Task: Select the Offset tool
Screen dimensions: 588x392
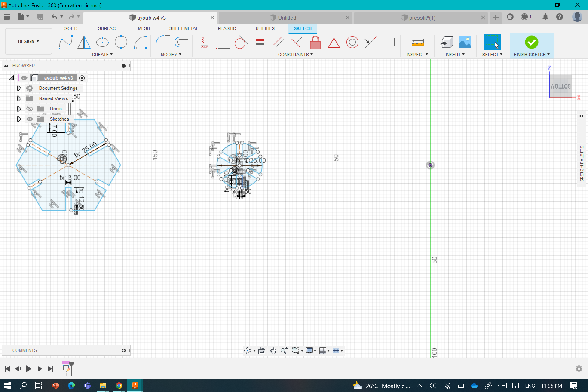Action: click(182, 42)
